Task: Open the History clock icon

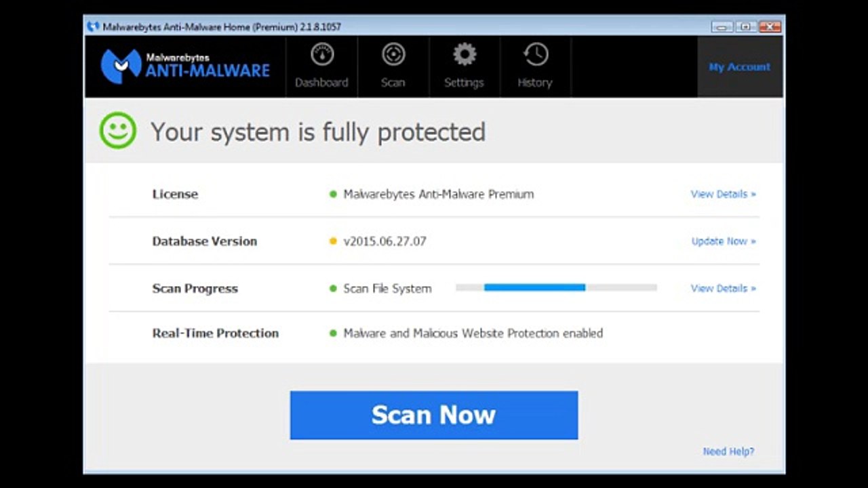Action: tap(536, 54)
